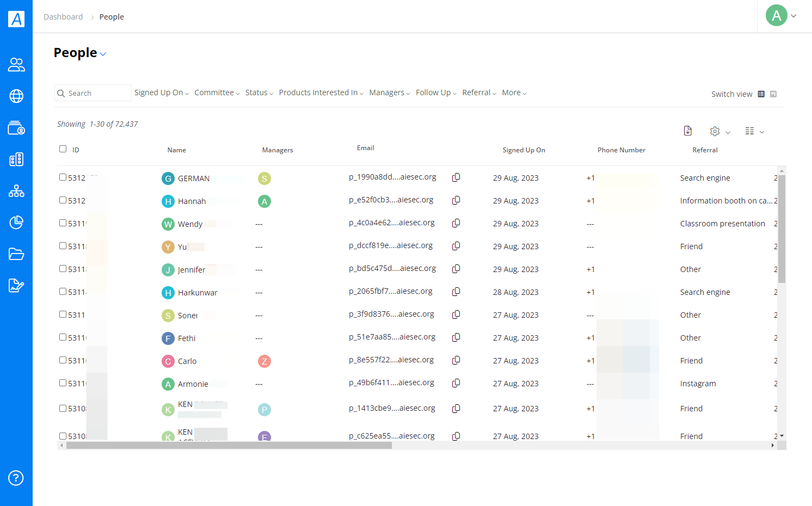
Task: Select the checkbox for Wendy's row
Action: tap(63, 223)
